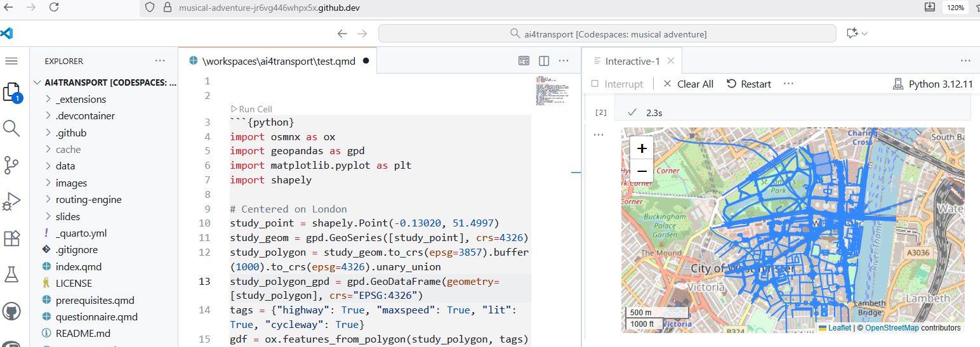
Task: Expand the _extensions folder
Action: coord(81,99)
